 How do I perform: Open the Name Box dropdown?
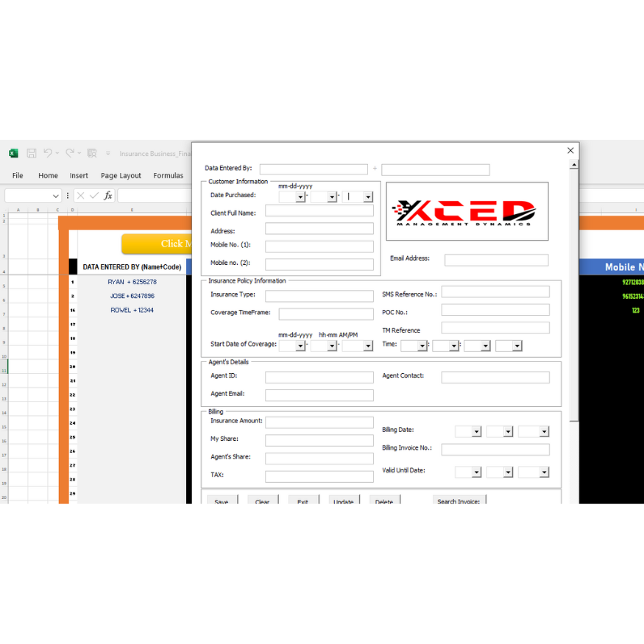click(57, 195)
